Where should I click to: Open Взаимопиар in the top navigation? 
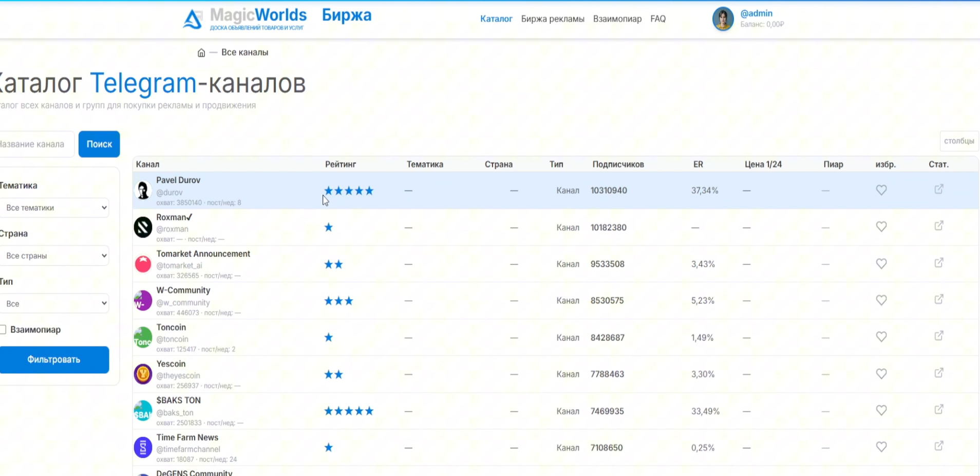[x=617, y=19]
